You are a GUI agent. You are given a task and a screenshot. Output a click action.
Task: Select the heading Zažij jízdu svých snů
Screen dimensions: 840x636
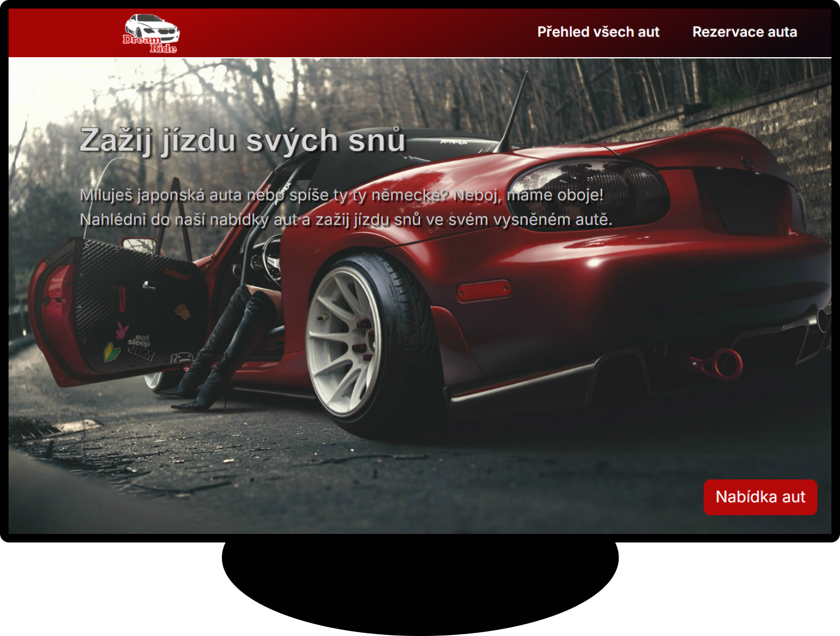(243, 140)
